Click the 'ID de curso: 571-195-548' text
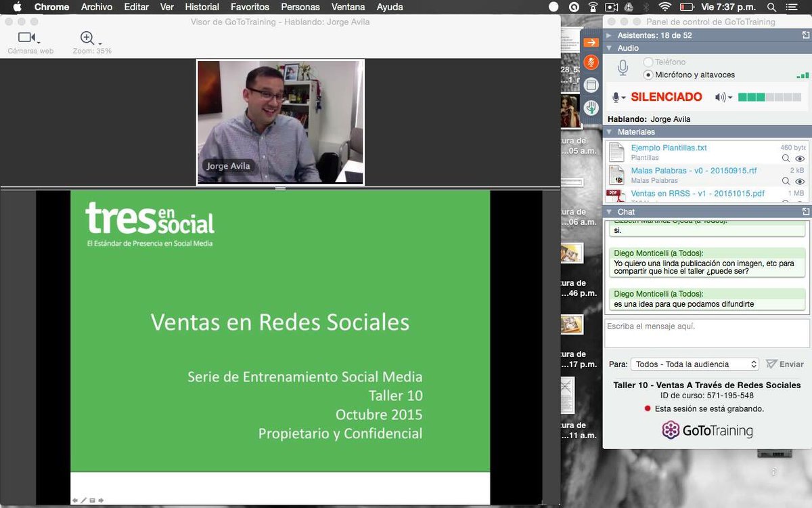 point(706,396)
